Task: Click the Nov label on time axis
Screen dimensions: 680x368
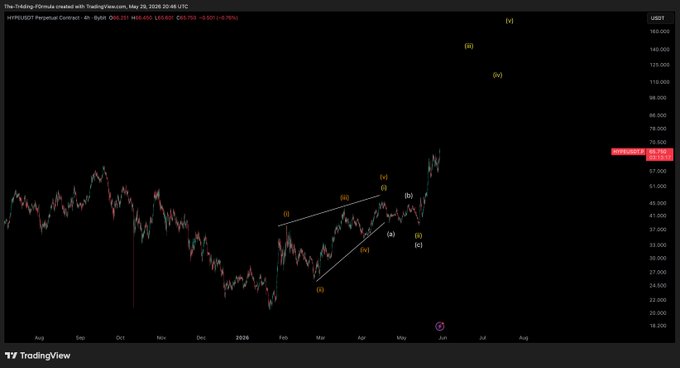Action: (161, 338)
